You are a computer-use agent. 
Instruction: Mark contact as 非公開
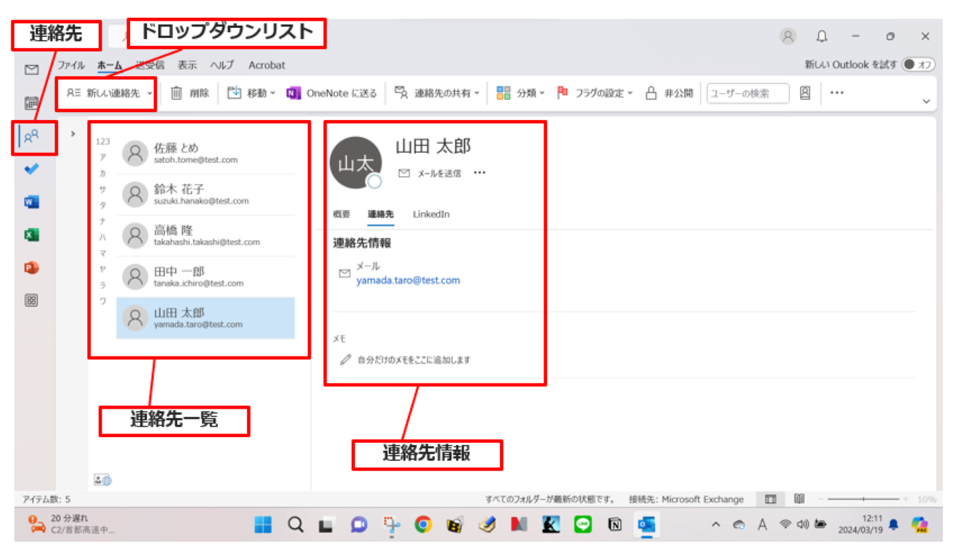(x=669, y=94)
